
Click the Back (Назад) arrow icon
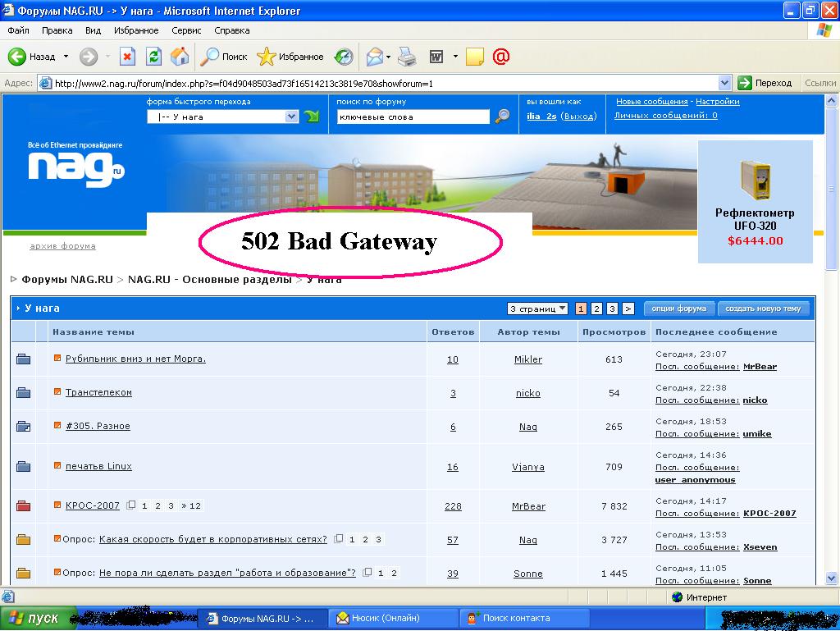pyautogui.click(x=16, y=57)
